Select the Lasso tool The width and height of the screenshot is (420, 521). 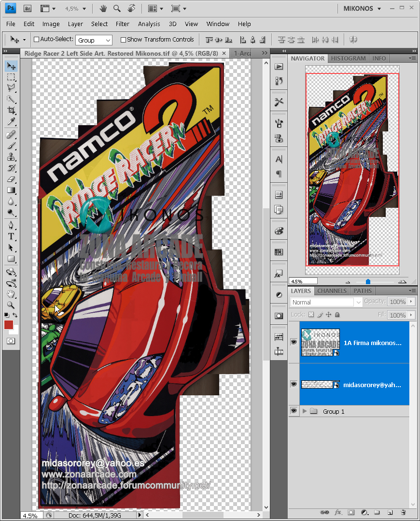click(x=11, y=88)
